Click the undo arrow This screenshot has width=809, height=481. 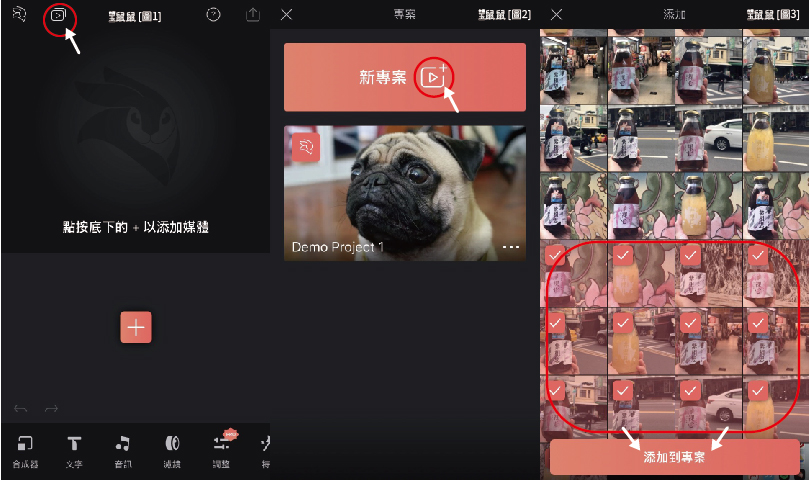(21, 409)
